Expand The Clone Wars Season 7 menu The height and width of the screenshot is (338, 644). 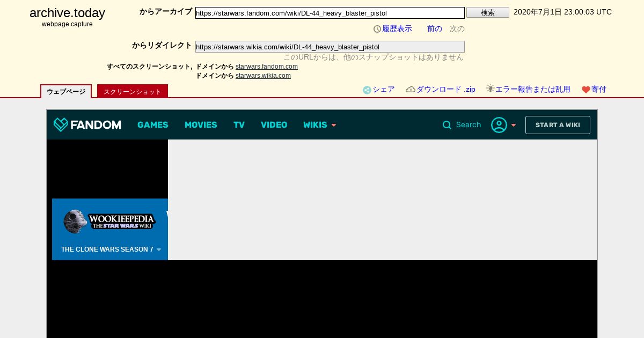111,249
